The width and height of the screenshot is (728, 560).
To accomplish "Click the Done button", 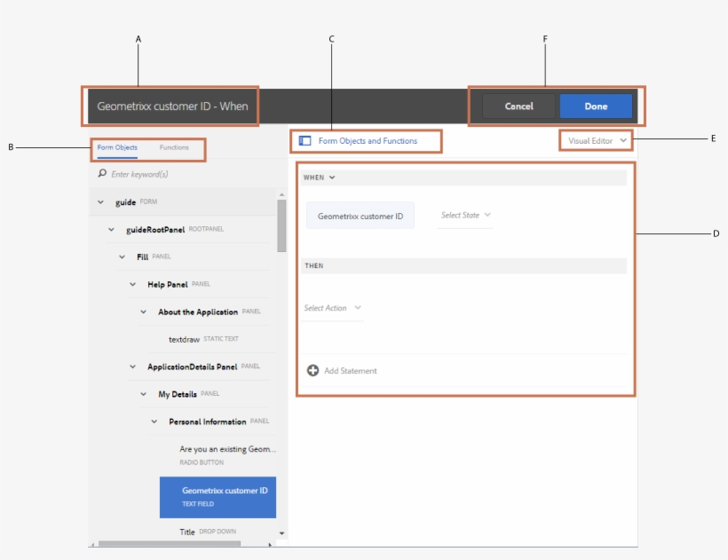I will (x=596, y=106).
